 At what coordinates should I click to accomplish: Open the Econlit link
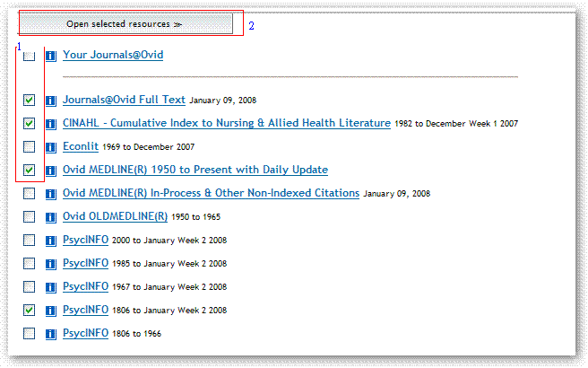click(x=81, y=146)
